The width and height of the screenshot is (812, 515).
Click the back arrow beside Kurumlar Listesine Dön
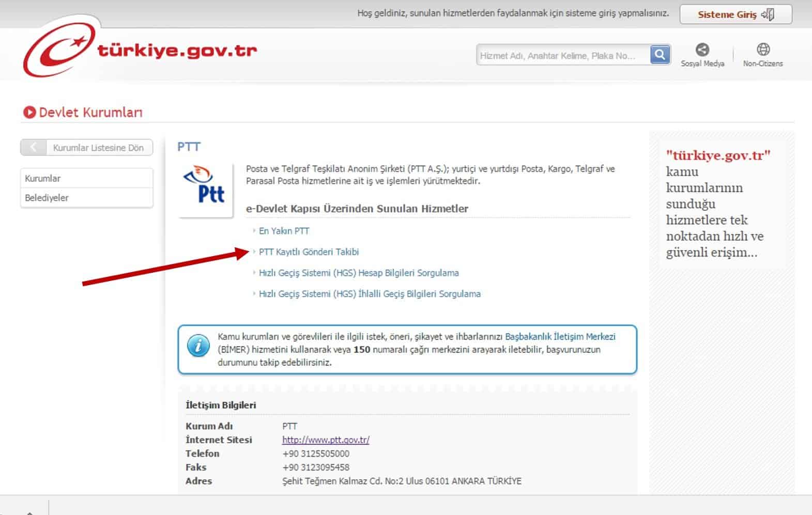coord(34,148)
